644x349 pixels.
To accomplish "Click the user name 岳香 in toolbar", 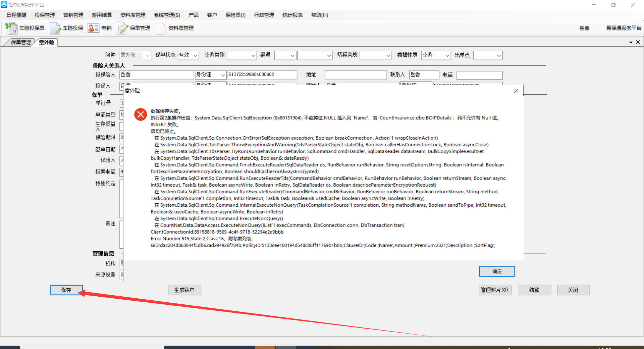I will 585,28.
